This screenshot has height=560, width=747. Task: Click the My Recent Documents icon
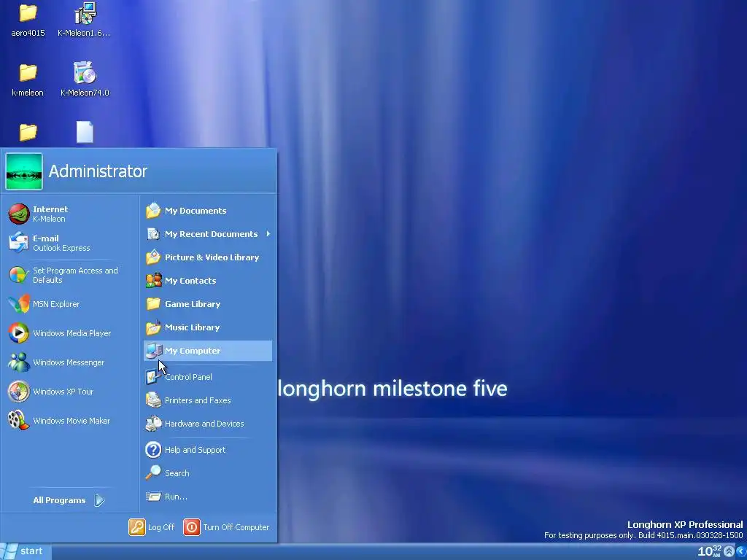(153, 234)
